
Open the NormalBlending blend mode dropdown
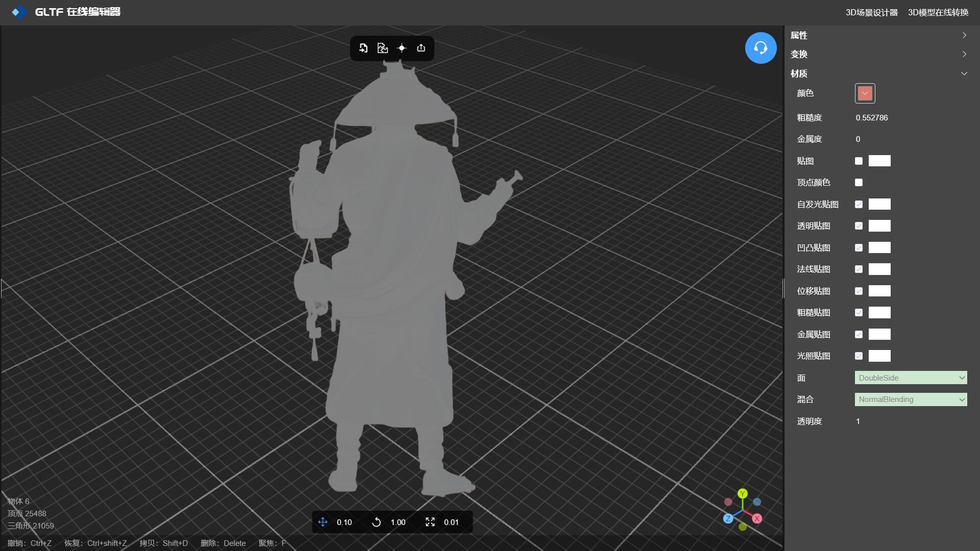click(x=911, y=399)
